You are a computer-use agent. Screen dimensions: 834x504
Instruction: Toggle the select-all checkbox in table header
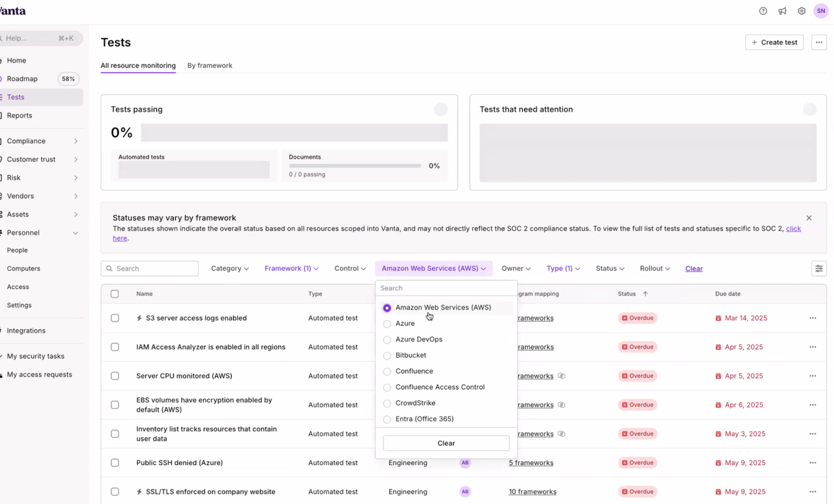115,294
